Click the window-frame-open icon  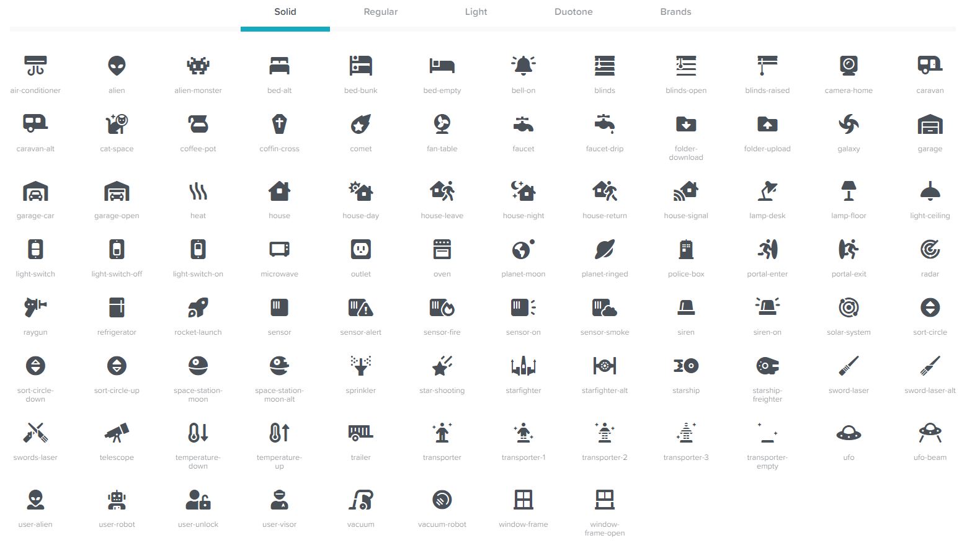605,500
